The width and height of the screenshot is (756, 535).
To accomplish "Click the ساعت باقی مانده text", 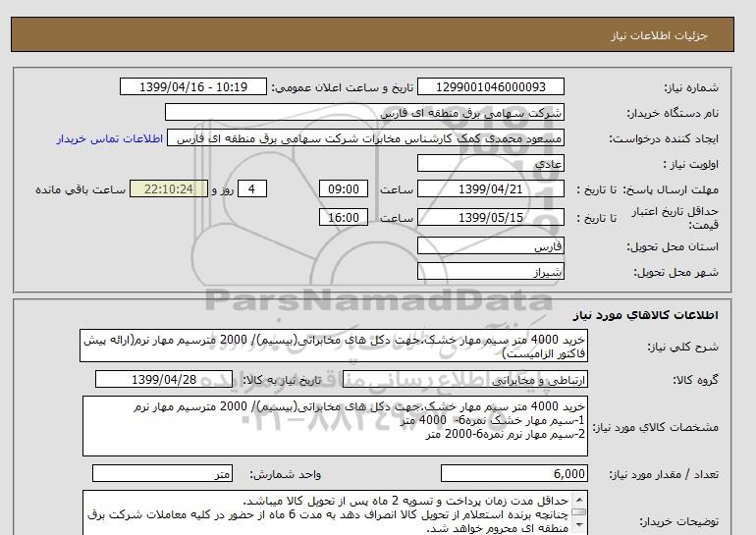I will coord(81,189).
